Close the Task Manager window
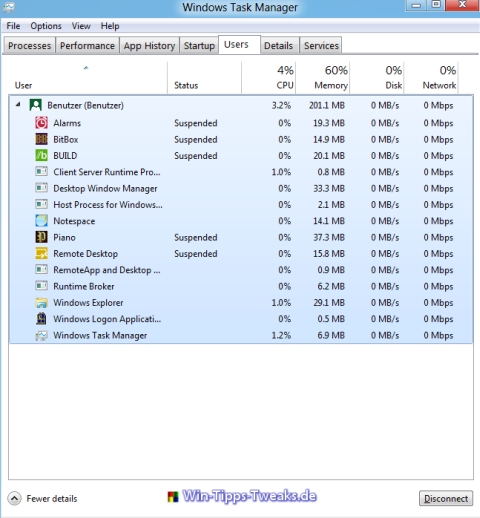The height and width of the screenshot is (518, 480). pos(462,5)
